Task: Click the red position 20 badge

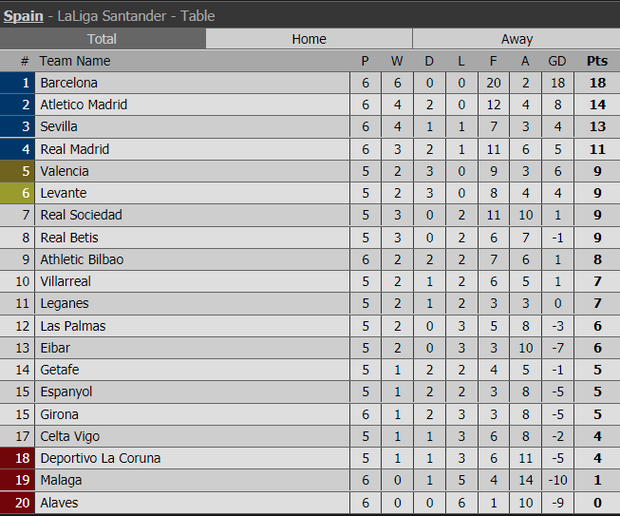Action: (17, 503)
